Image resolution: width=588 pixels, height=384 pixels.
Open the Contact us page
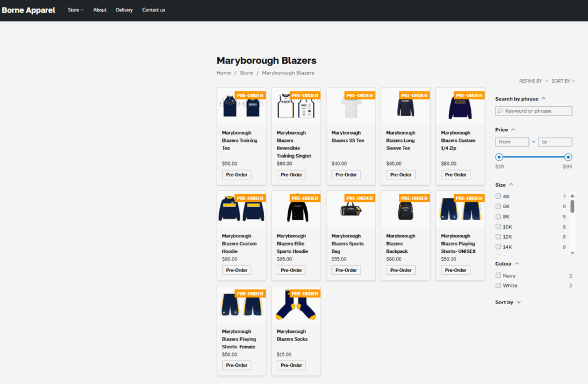click(x=153, y=10)
